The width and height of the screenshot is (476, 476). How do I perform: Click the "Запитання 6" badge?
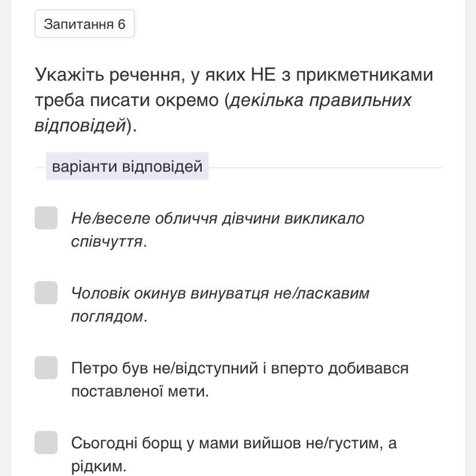pyautogui.click(x=84, y=24)
